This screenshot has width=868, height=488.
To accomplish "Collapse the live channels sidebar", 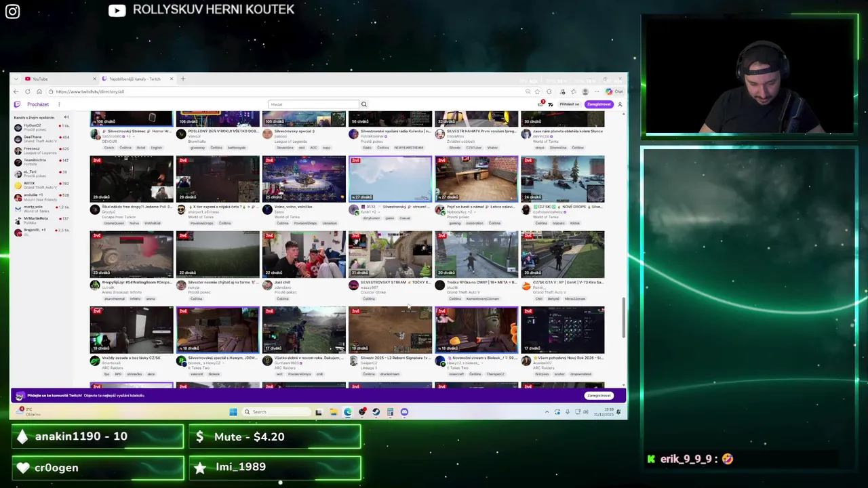I will point(66,117).
